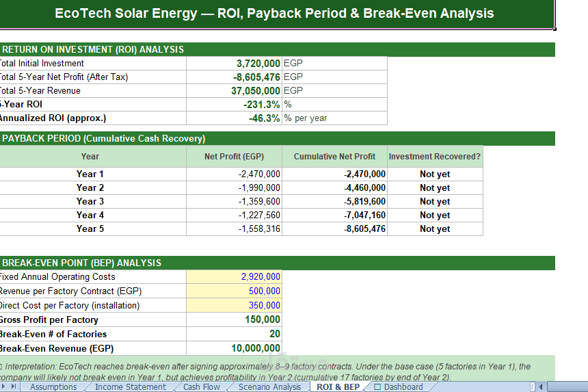Image resolution: width=588 pixels, height=392 pixels.
Task: Click the horizontal scrollbar track
Action: (x=567, y=387)
